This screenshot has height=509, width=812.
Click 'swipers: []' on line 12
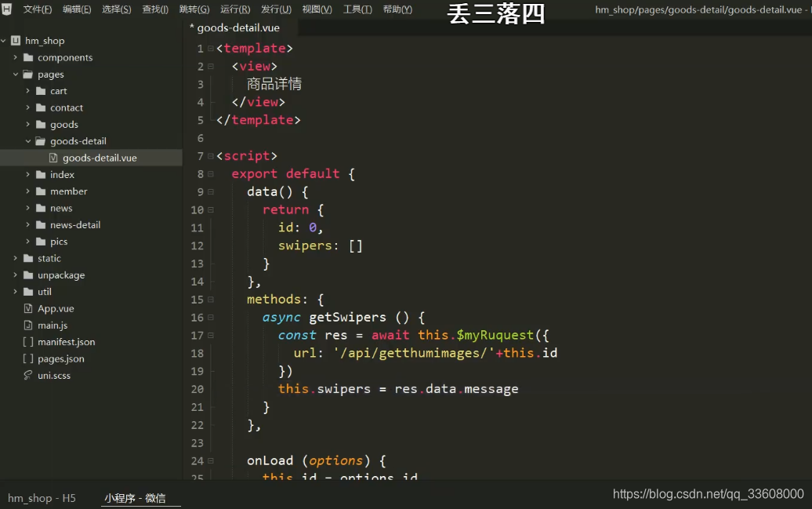(x=321, y=245)
